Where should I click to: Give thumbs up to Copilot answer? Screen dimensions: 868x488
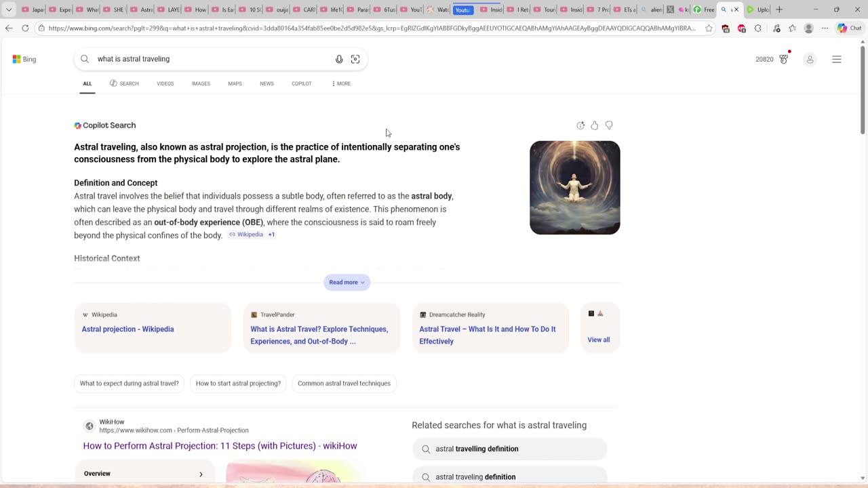[x=595, y=125]
